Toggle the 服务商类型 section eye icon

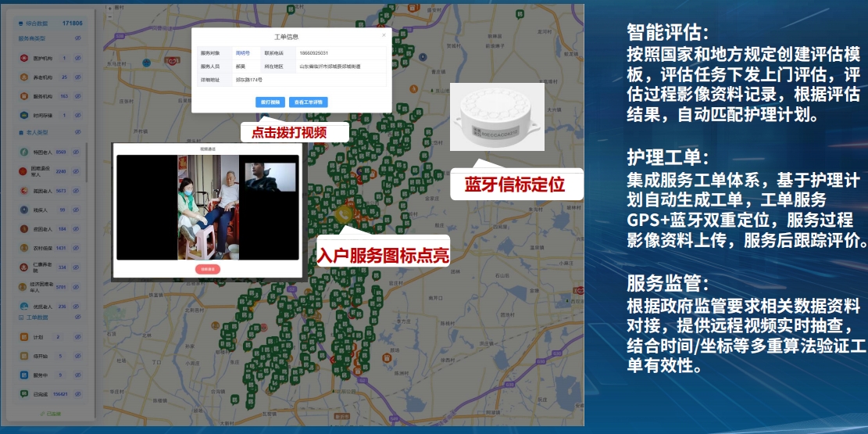click(77, 38)
